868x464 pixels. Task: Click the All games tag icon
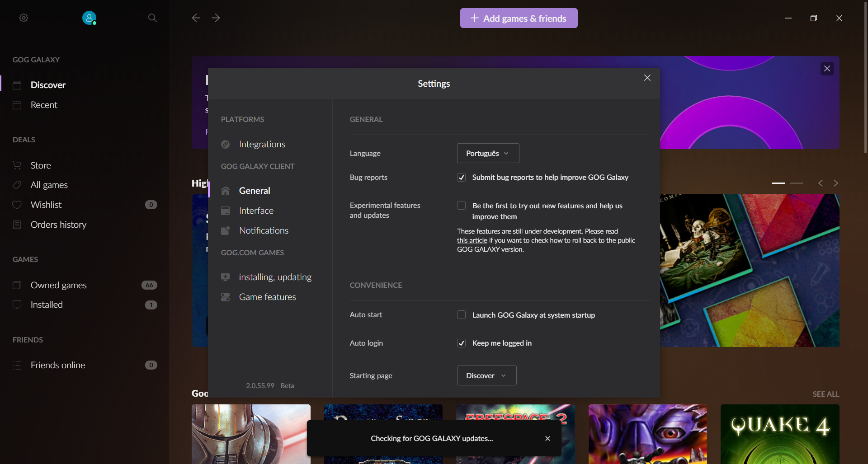point(17,185)
